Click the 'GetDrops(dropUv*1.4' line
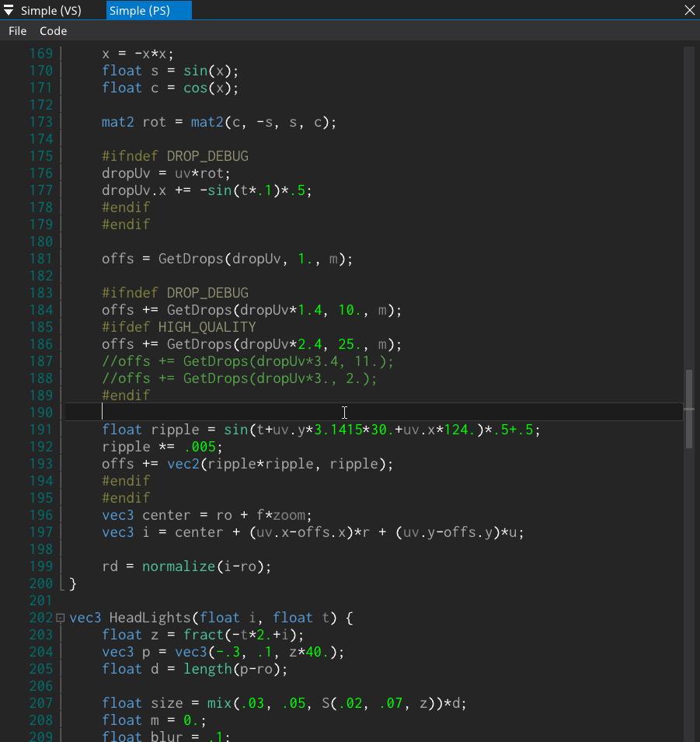This screenshot has height=742, width=700. [252, 310]
